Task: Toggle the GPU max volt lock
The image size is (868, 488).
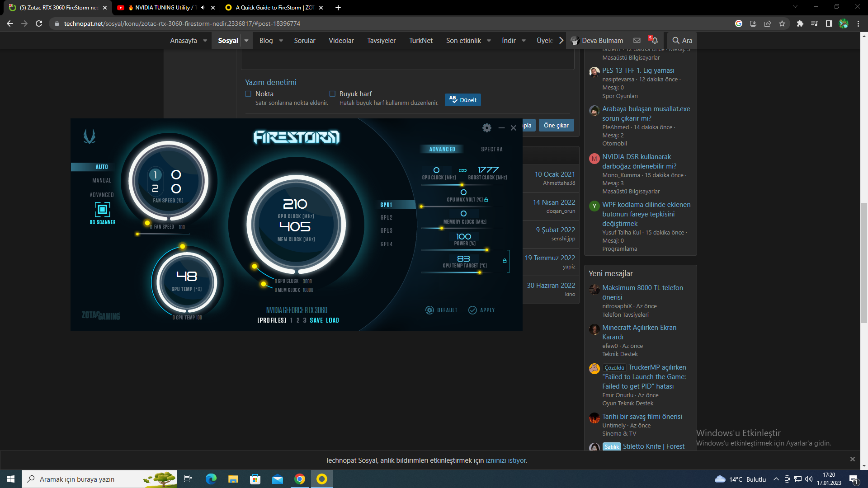Action: tap(486, 200)
